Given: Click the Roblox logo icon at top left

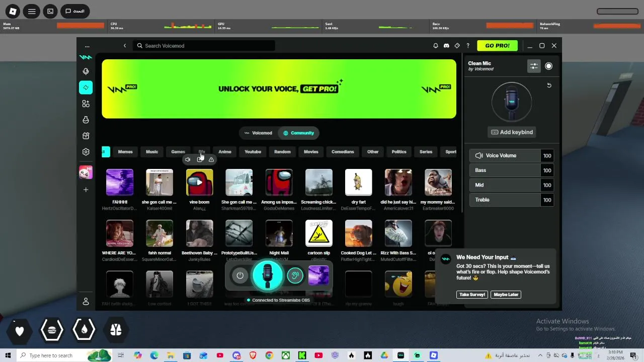Looking at the screenshot, I should pyautogui.click(x=13, y=11).
